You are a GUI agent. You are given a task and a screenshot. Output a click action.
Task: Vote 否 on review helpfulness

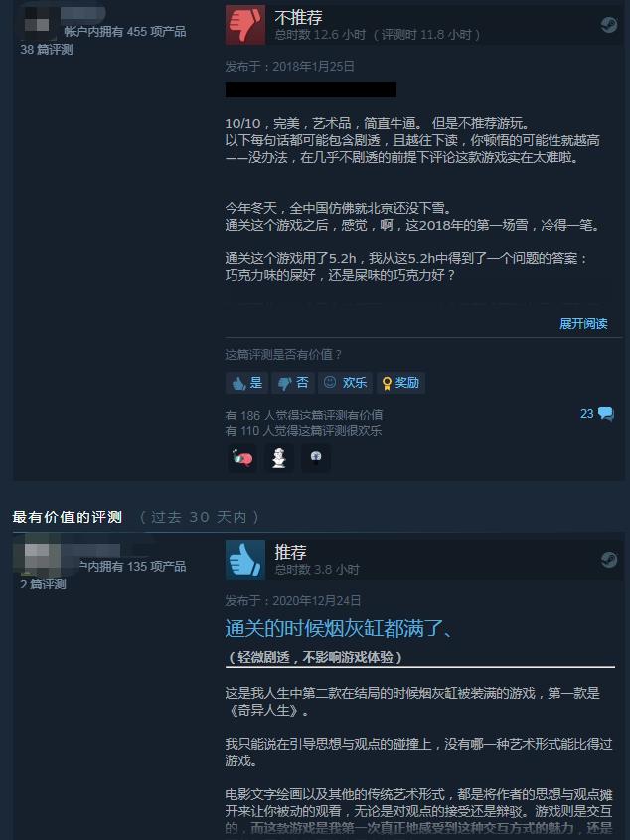(x=293, y=383)
